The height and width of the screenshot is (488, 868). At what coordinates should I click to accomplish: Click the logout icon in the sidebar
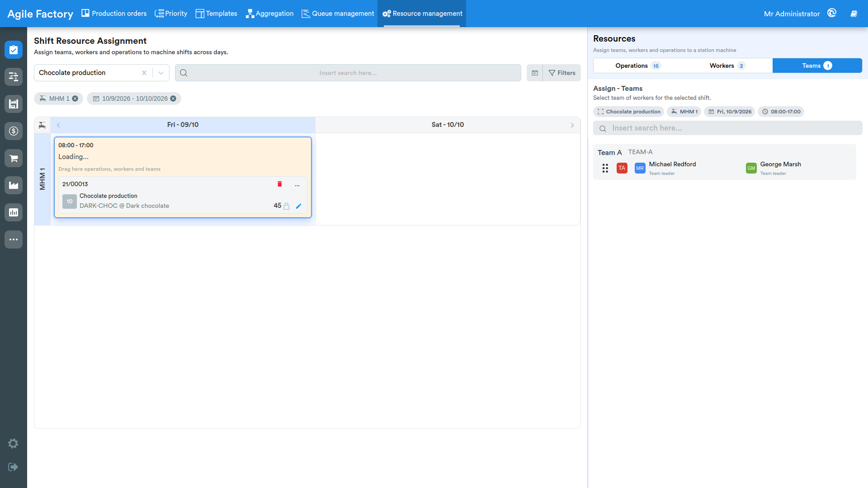(x=13, y=467)
